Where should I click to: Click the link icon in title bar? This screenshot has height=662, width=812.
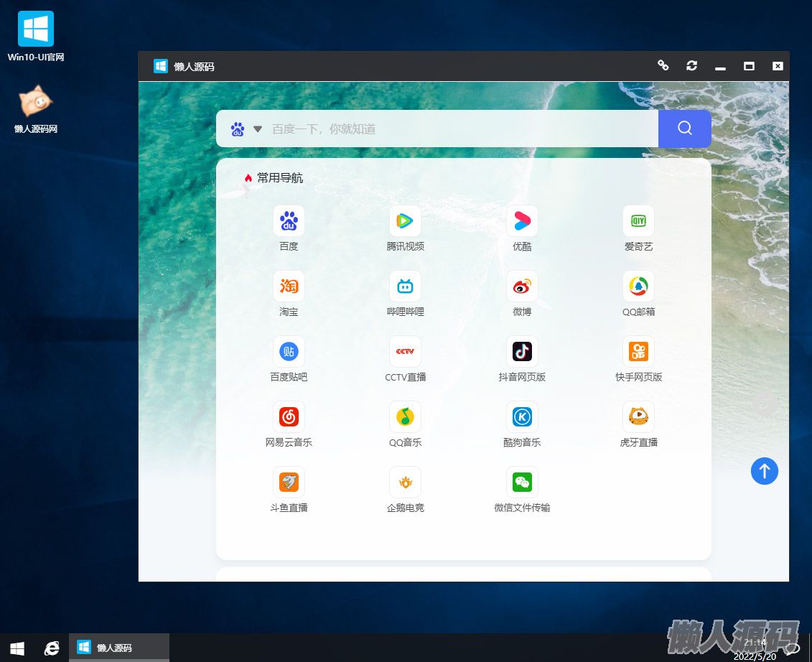click(663, 65)
